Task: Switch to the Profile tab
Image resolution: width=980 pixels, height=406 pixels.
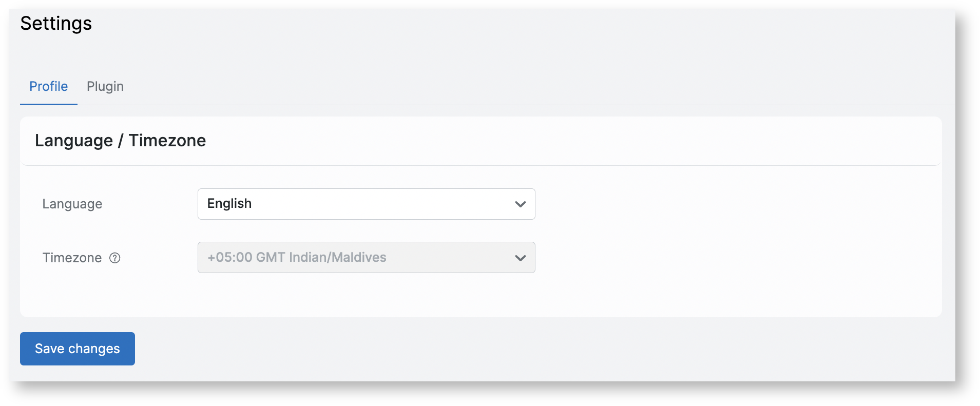Action: coord(48,86)
